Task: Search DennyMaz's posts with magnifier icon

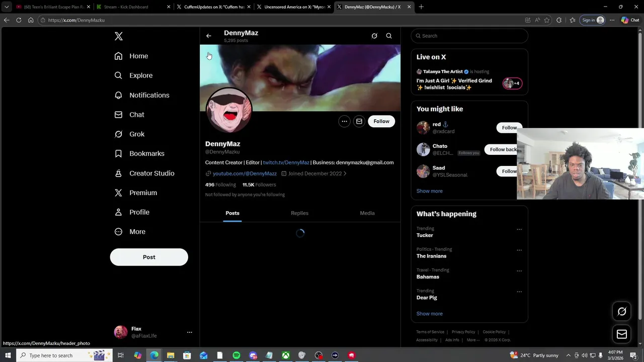Action: [389, 36]
